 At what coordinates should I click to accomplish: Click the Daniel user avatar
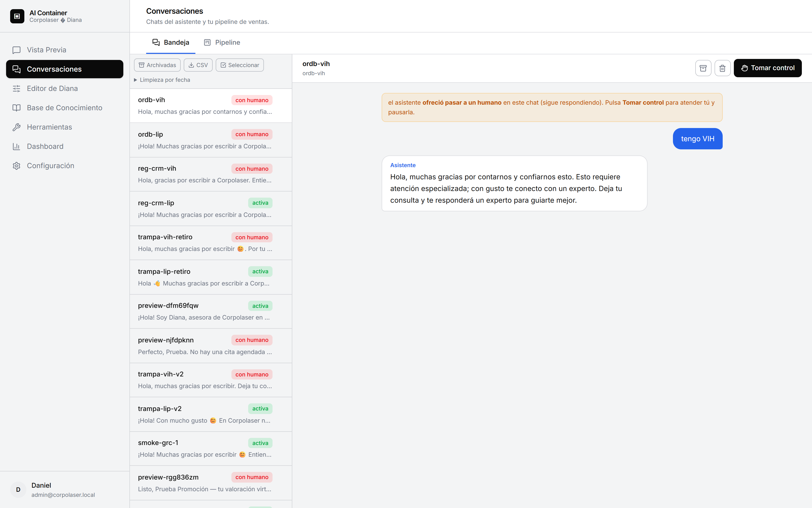[18, 489]
